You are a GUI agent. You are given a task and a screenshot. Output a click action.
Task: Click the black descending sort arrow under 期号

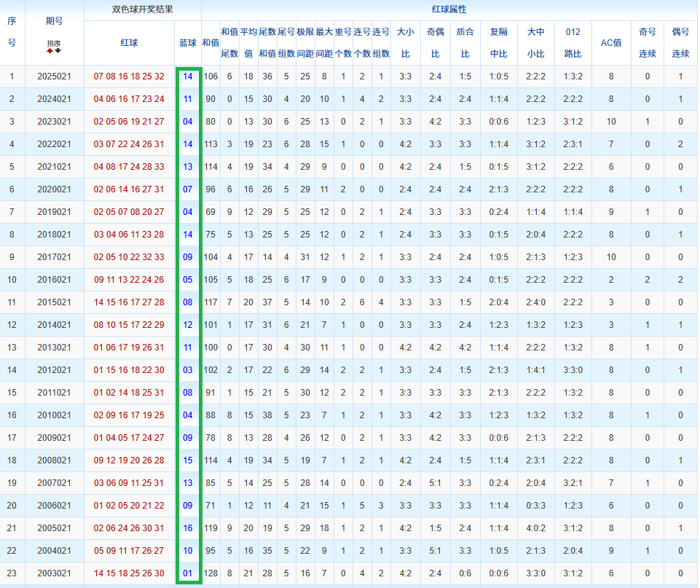point(58,51)
